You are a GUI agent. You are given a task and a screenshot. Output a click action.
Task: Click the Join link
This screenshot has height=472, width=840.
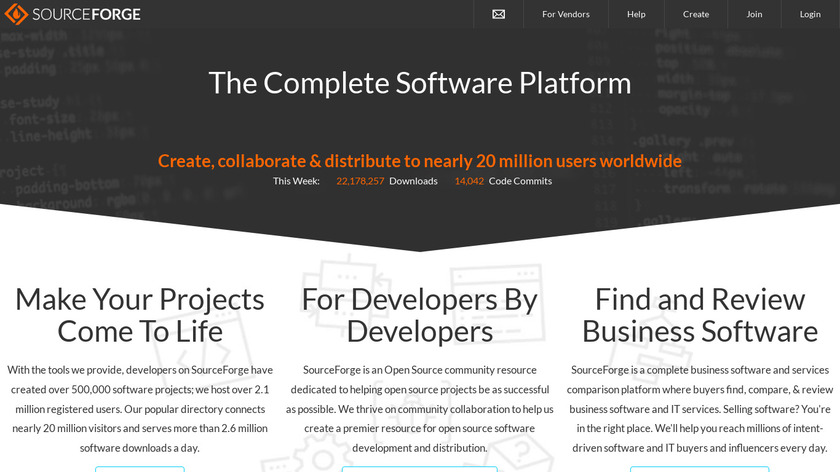tap(754, 14)
